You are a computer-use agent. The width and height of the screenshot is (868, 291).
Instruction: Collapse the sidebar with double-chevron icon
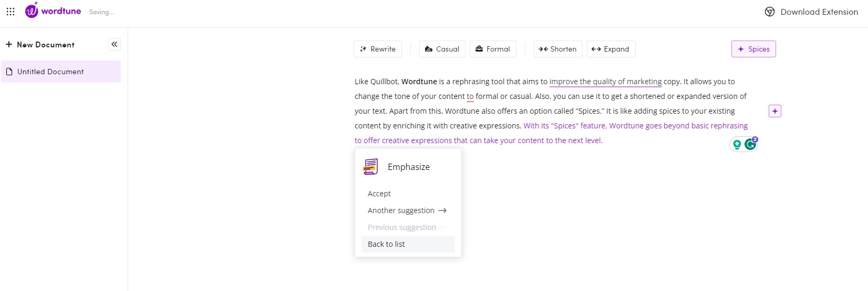[115, 44]
